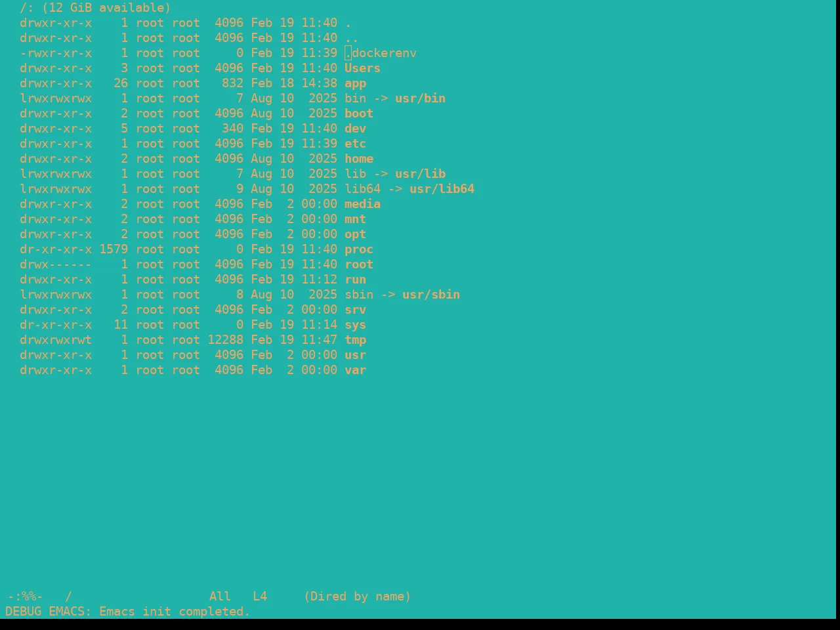This screenshot has width=840, height=630.
Task: Click the drwx------ permissions on root row
Action: [x=56, y=264]
